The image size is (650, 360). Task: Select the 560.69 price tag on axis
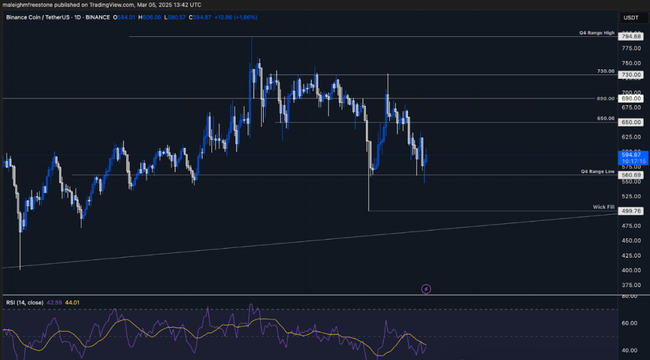[631, 175]
